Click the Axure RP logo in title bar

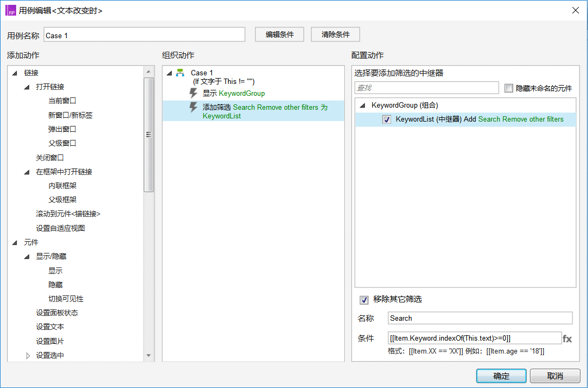[11, 11]
